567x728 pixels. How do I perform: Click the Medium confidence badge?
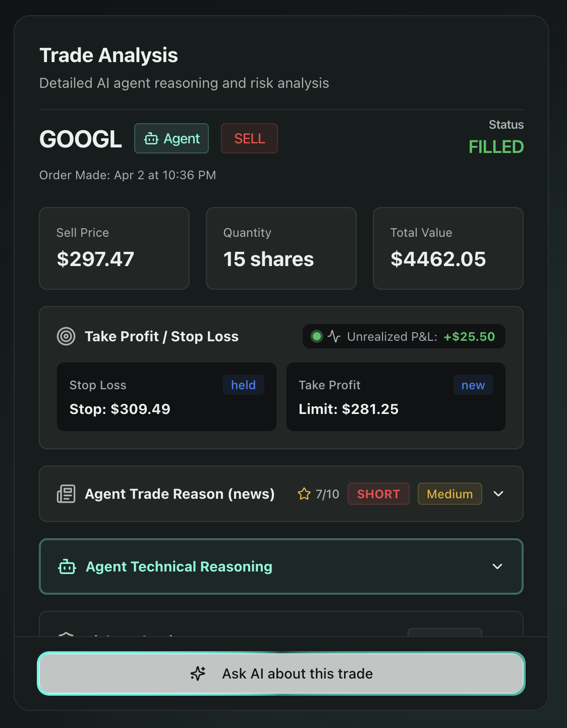[449, 494]
